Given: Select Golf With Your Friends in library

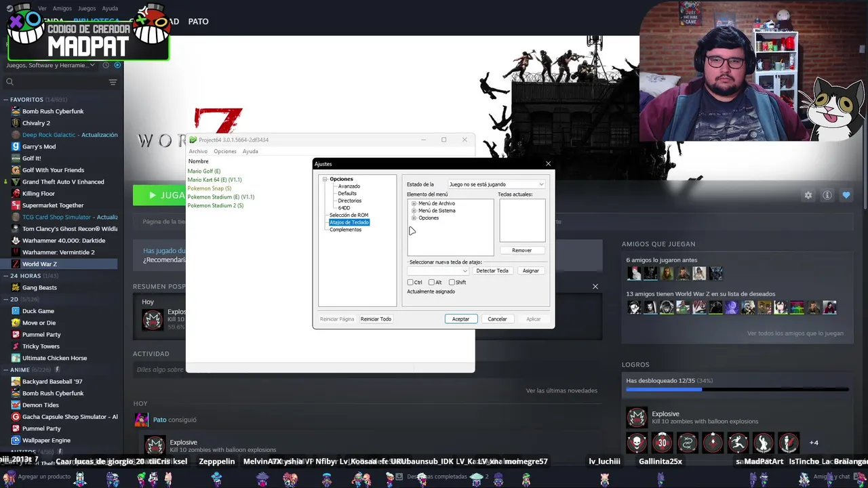Looking at the screenshot, I should [x=53, y=170].
